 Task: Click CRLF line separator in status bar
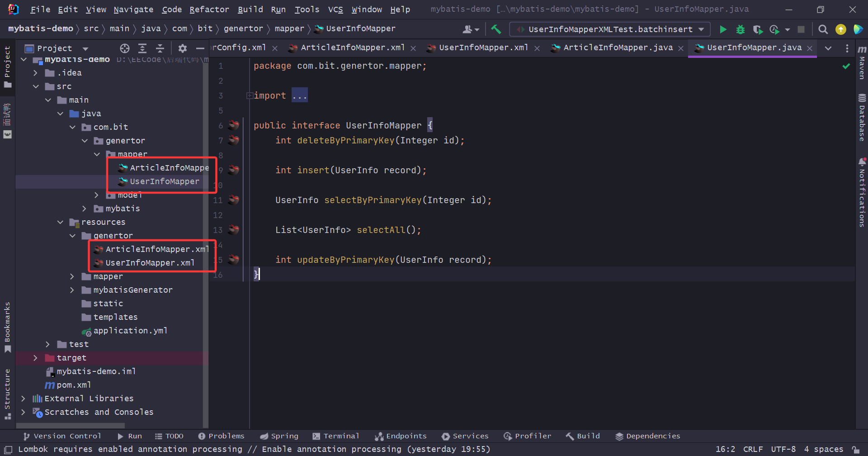tap(753, 449)
